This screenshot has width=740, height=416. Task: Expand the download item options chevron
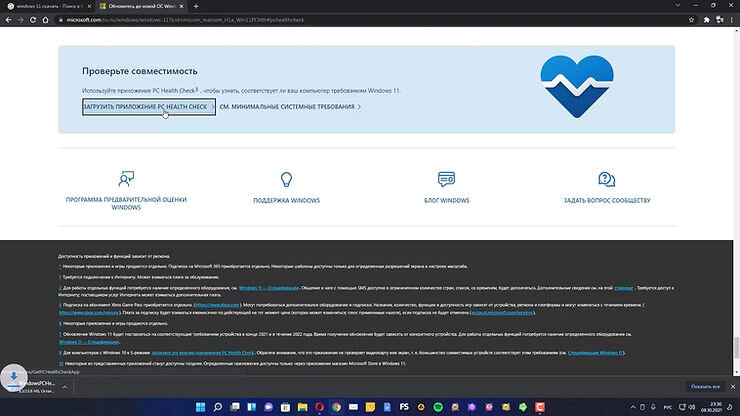65,387
